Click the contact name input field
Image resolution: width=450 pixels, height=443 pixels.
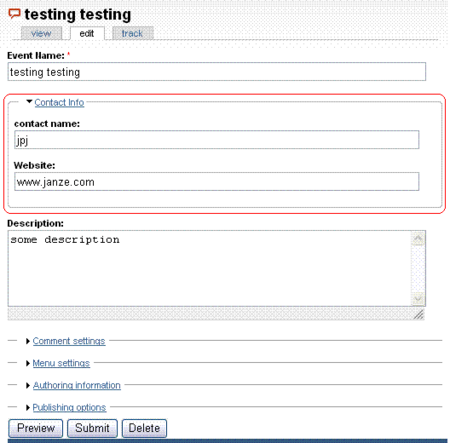[217, 140]
